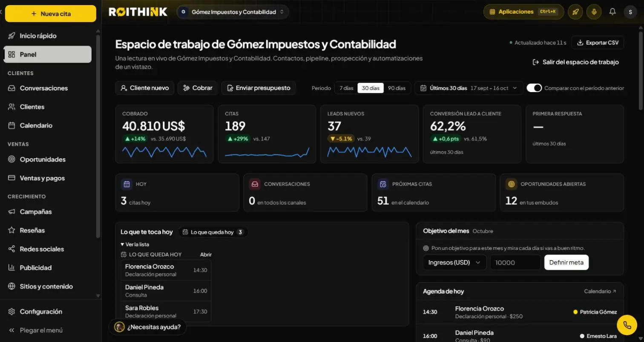The width and height of the screenshot is (644, 342).
Task: Collapse the sidebar with Plegar el menú
Action: (48, 330)
